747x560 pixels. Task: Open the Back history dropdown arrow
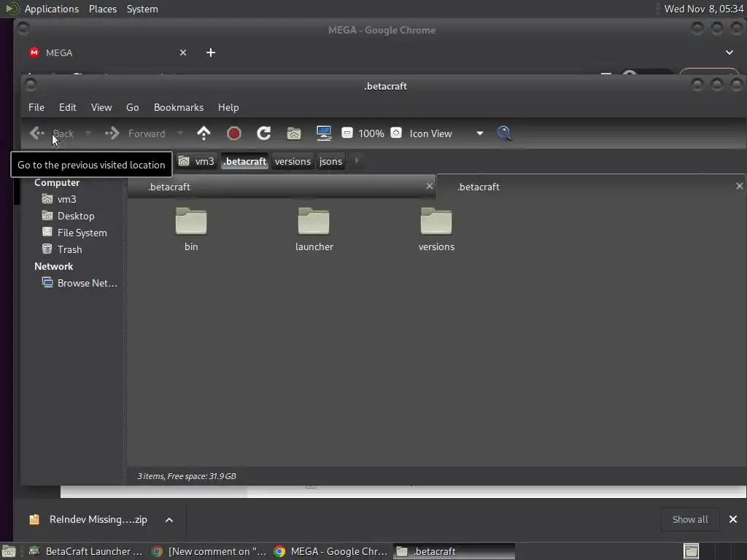click(x=88, y=133)
